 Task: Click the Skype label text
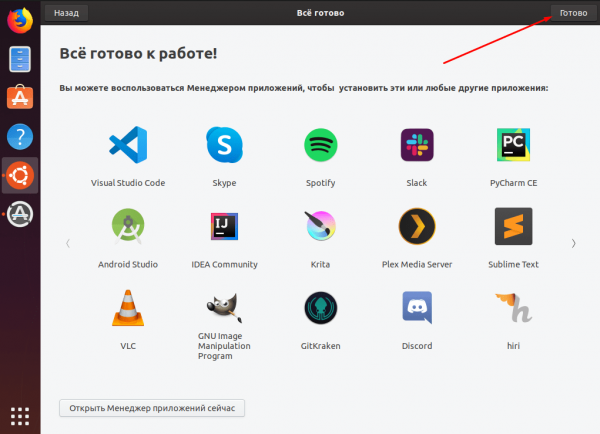(x=224, y=183)
